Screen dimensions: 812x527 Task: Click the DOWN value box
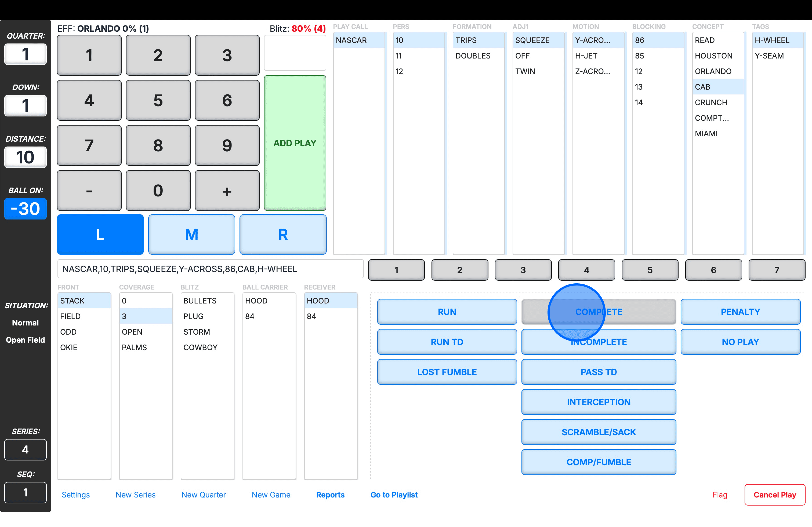point(26,106)
